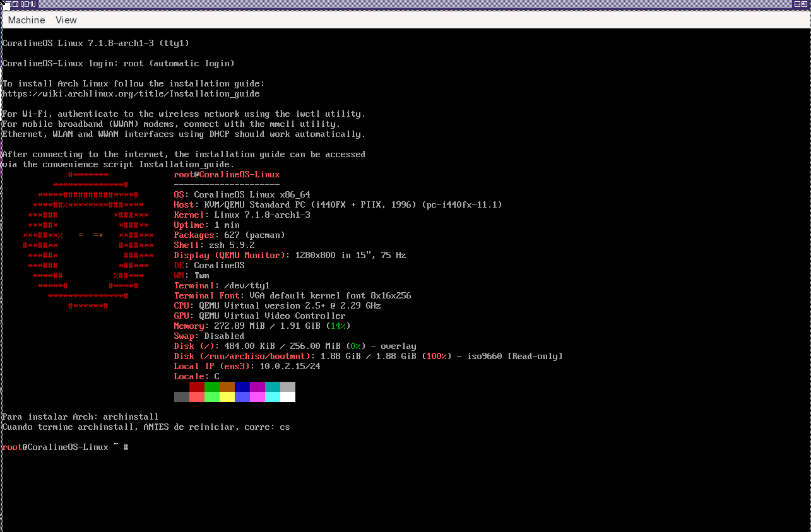Click the pink magenta color block

pyautogui.click(x=258, y=397)
